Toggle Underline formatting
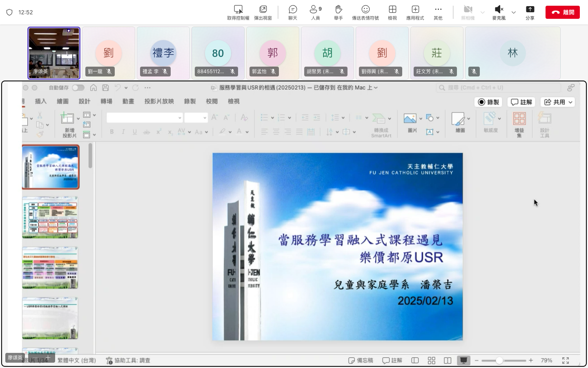Image resolution: width=588 pixels, height=368 pixels. [134, 132]
